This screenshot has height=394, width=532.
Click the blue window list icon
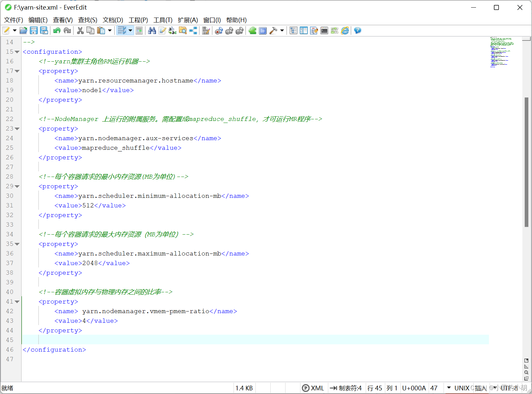click(x=263, y=30)
